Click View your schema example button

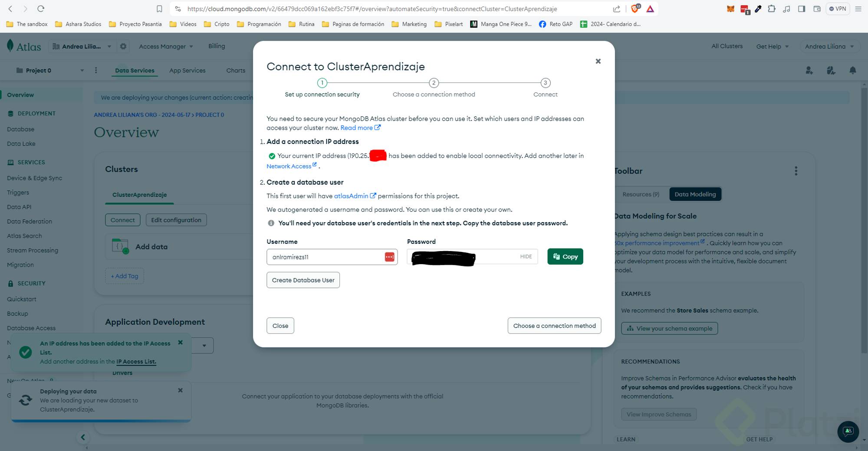(x=669, y=328)
